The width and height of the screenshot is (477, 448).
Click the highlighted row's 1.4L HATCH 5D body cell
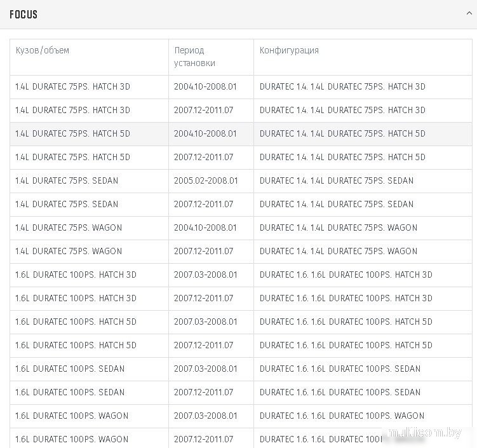72,133
